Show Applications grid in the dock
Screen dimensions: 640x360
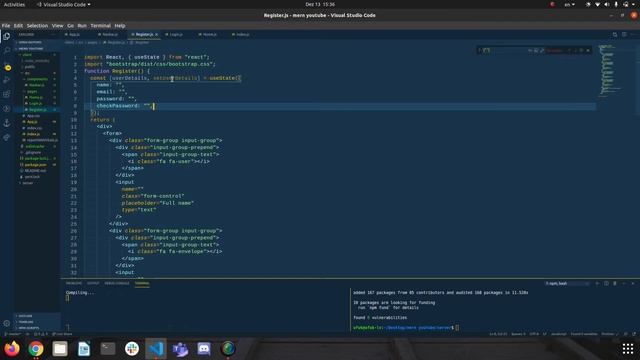628,349
